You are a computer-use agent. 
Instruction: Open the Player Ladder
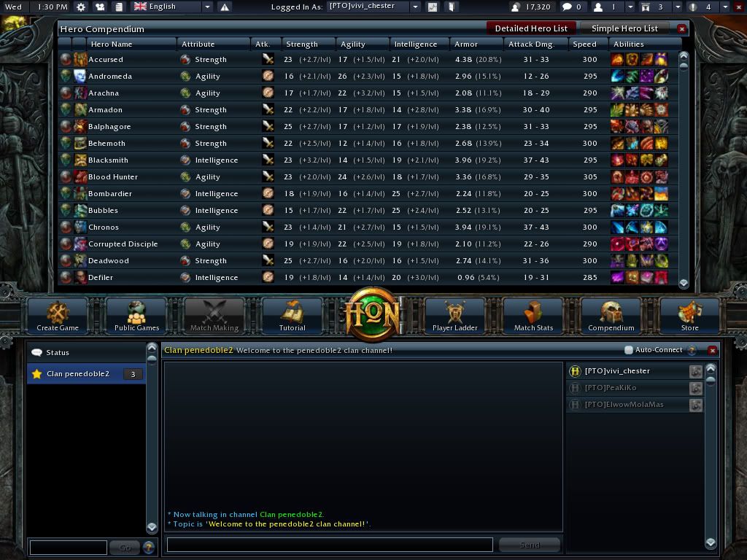point(454,315)
